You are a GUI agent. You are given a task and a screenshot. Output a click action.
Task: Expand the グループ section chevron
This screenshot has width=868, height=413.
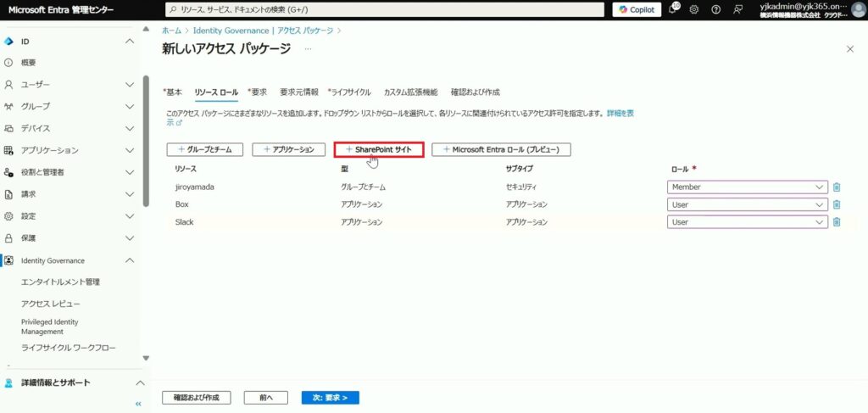(x=130, y=106)
